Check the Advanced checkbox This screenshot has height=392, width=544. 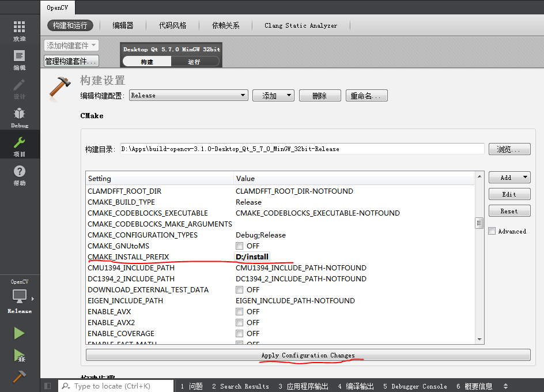(492, 231)
